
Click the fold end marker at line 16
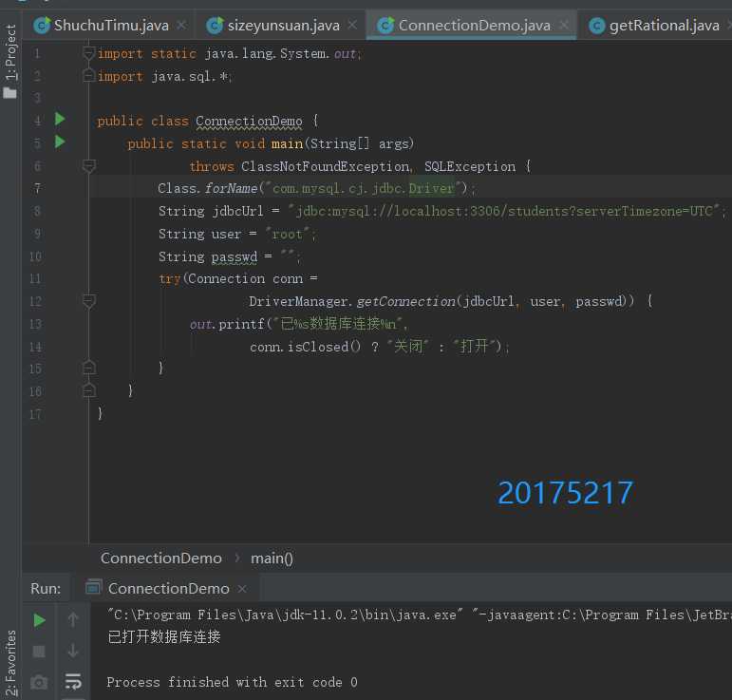[88, 390]
